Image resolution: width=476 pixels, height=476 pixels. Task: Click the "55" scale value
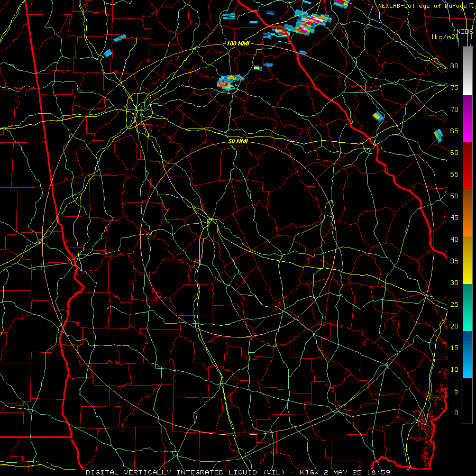pos(454,174)
